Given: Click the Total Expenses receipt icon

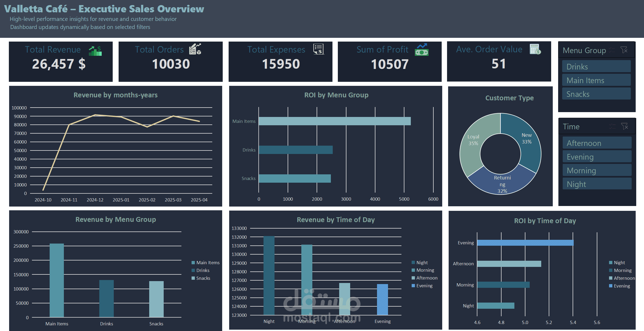Looking at the screenshot, I should [x=319, y=49].
